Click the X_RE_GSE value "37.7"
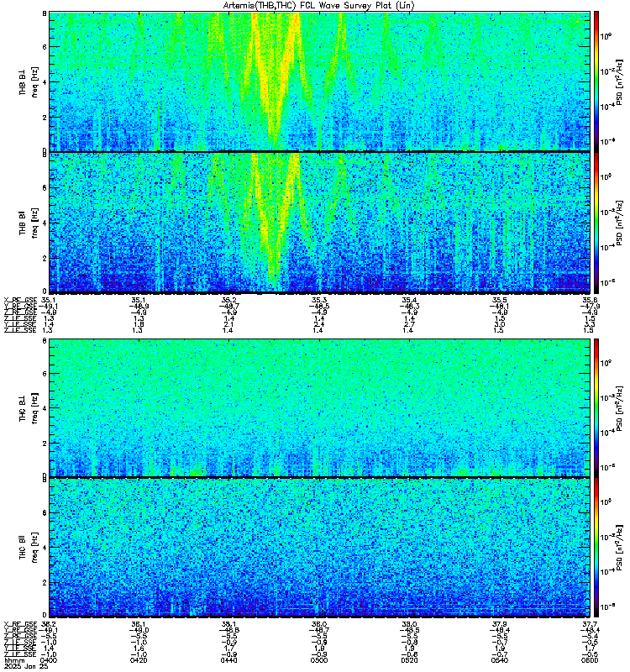Viewport: 630px width, 672px height. click(x=591, y=624)
